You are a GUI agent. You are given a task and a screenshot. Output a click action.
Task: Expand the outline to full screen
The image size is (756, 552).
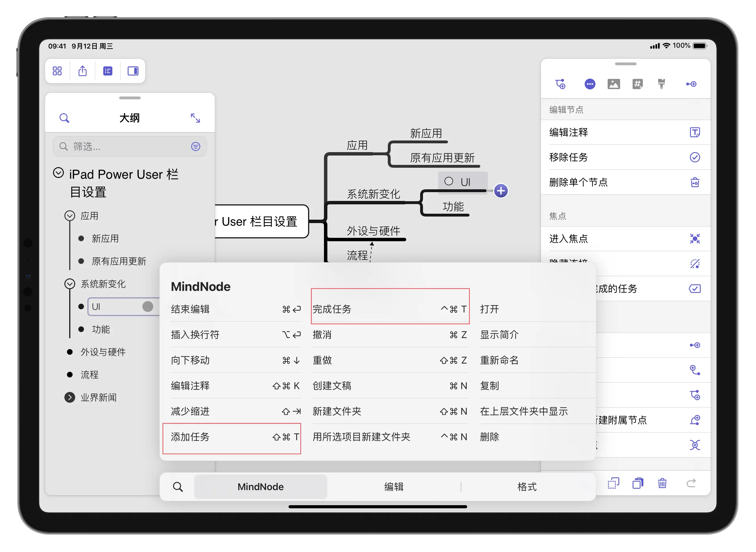pyautogui.click(x=195, y=118)
